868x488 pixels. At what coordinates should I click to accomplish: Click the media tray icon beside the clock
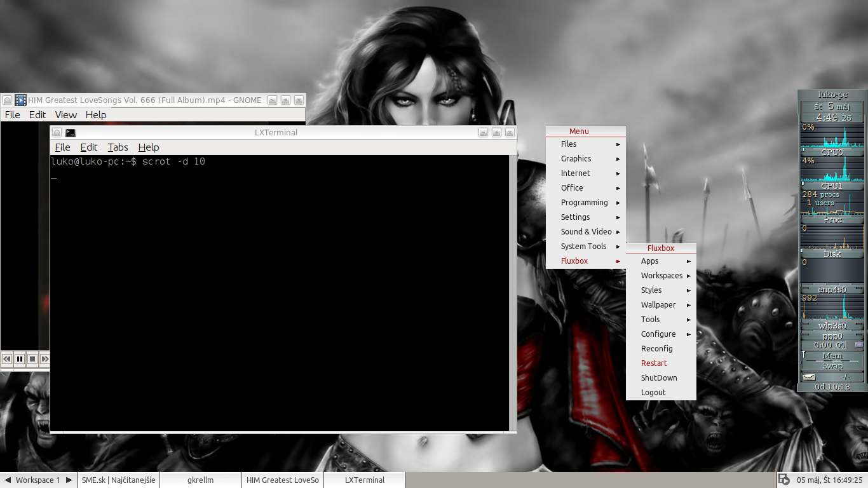pos(784,480)
